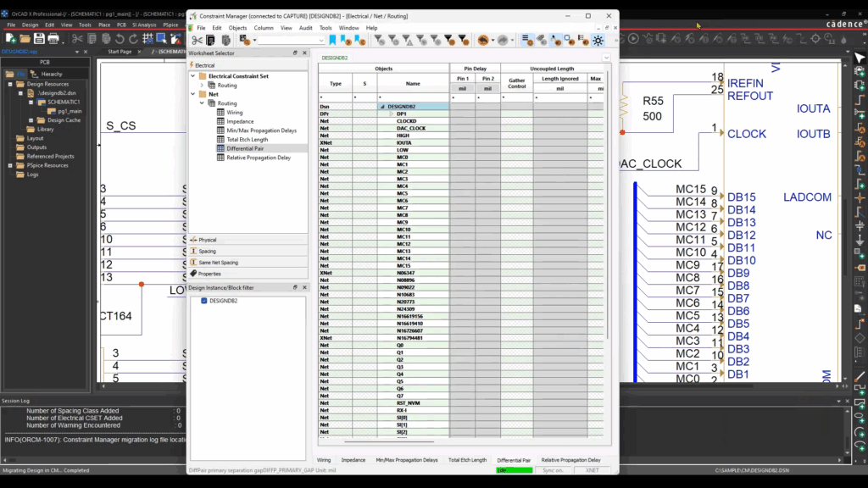Click the sun-shaped icon at toolbar's right end

point(598,40)
